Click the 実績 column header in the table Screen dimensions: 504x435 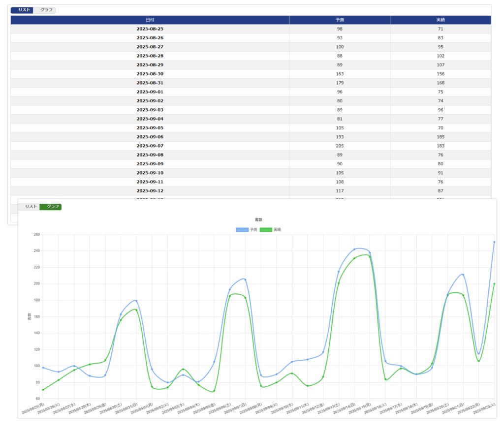click(441, 20)
